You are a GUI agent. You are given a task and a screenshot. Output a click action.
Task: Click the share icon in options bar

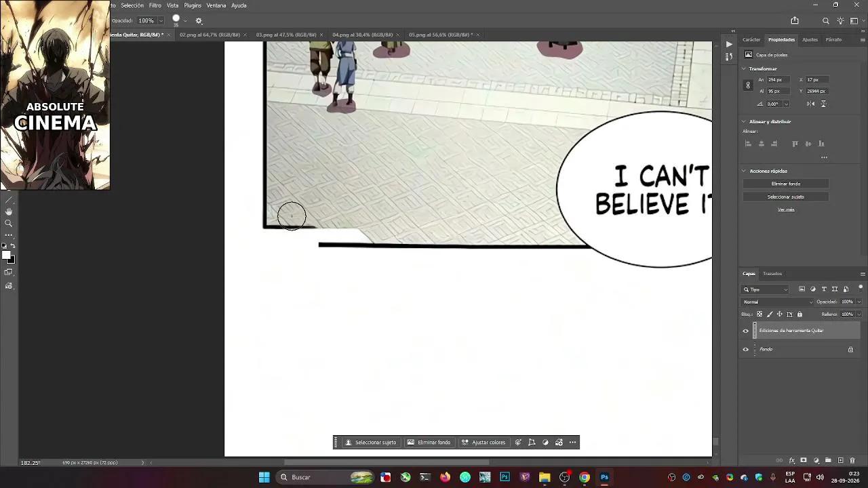coord(795,21)
